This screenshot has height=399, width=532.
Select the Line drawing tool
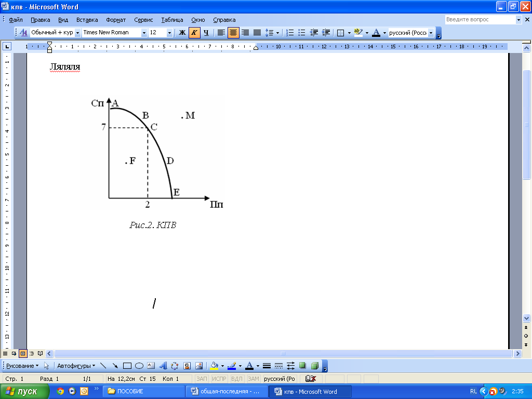tap(103, 366)
